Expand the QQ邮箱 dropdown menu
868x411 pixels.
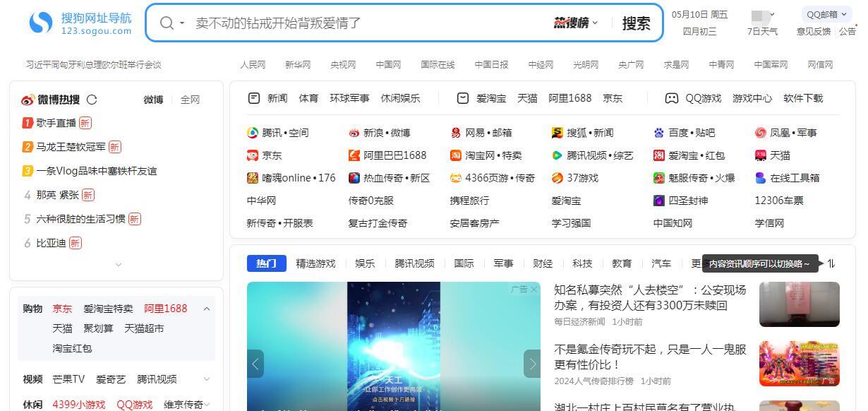824,14
